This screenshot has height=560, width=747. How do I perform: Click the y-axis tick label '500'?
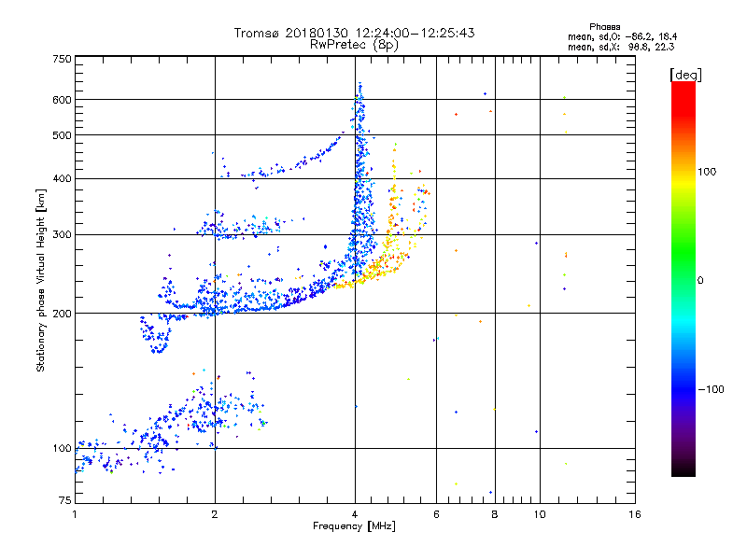pyautogui.click(x=62, y=135)
